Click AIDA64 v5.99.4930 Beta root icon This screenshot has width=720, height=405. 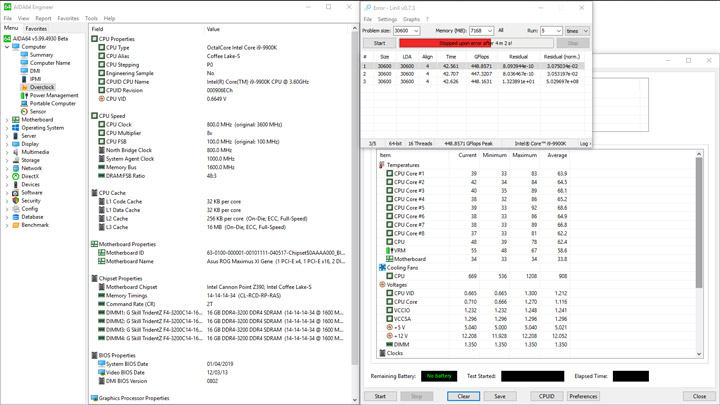click(7, 39)
